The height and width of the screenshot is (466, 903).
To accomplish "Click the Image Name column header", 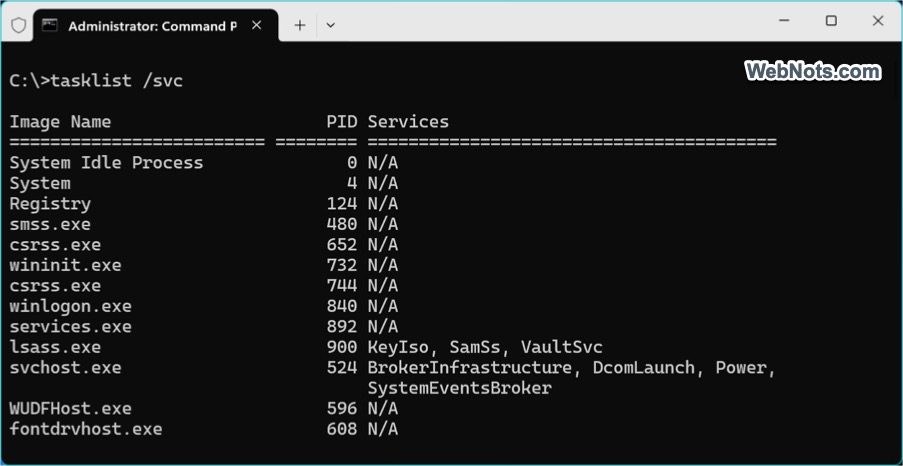I will click(x=60, y=122).
